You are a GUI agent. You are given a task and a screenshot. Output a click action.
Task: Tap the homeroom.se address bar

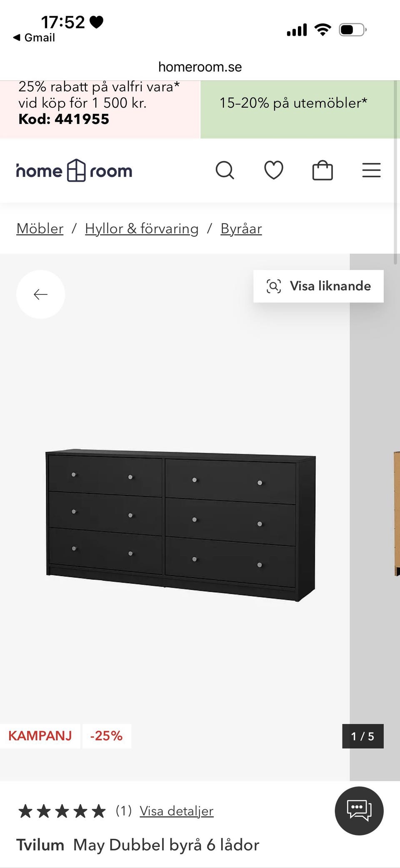(x=200, y=67)
